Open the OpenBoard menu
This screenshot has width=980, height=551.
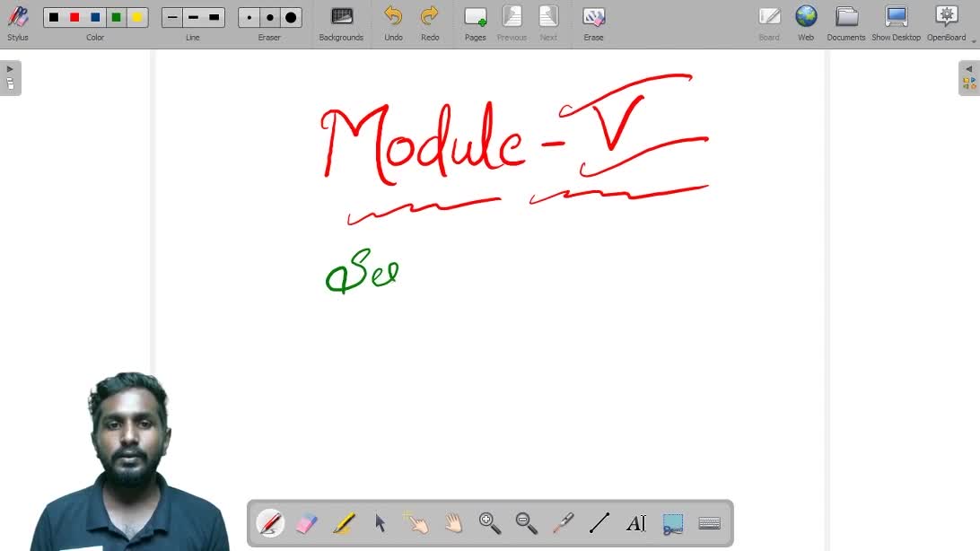pyautogui.click(x=947, y=22)
